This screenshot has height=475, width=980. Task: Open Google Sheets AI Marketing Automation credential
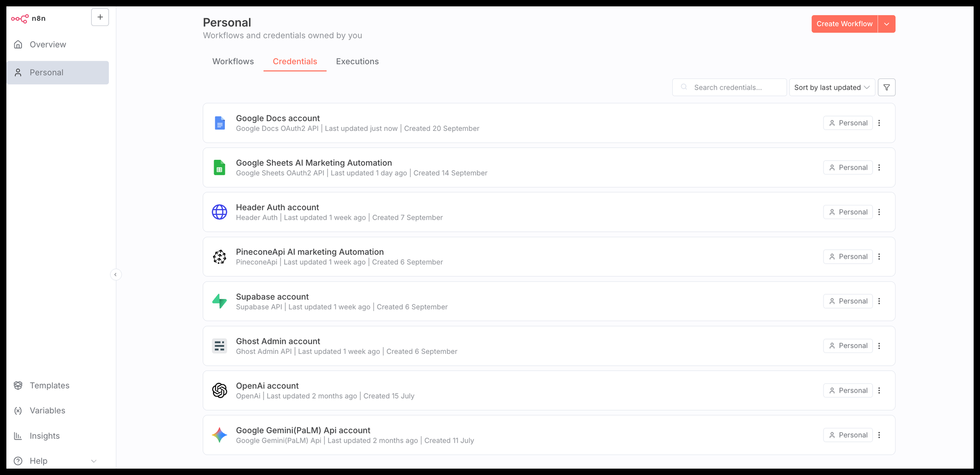pos(314,163)
